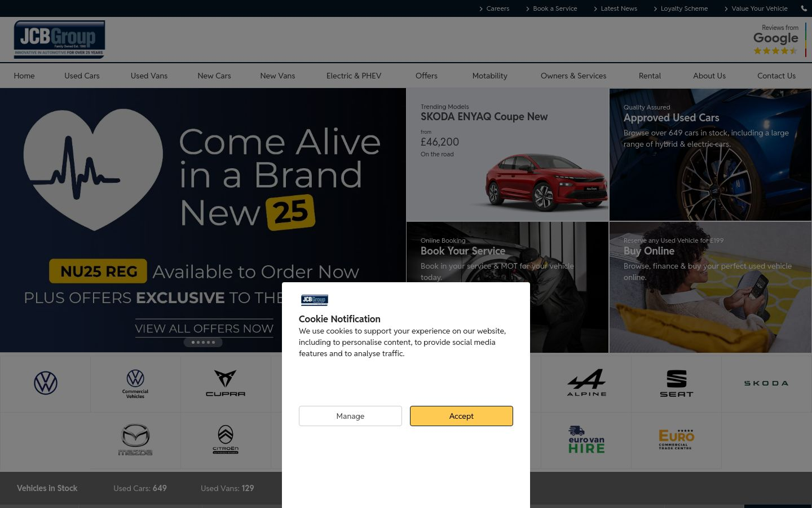Select the SKODA brand logo
Image resolution: width=812 pixels, height=508 pixels.
coord(766,383)
